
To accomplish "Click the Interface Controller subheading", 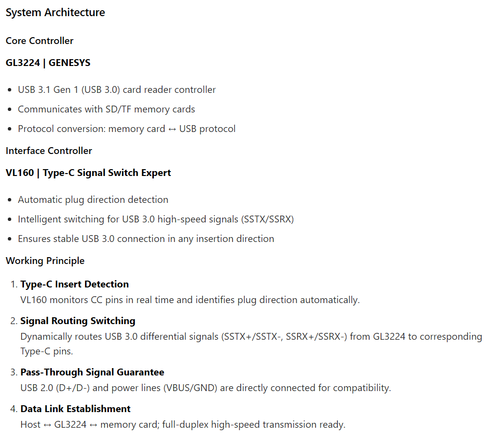I will click(x=49, y=151).
